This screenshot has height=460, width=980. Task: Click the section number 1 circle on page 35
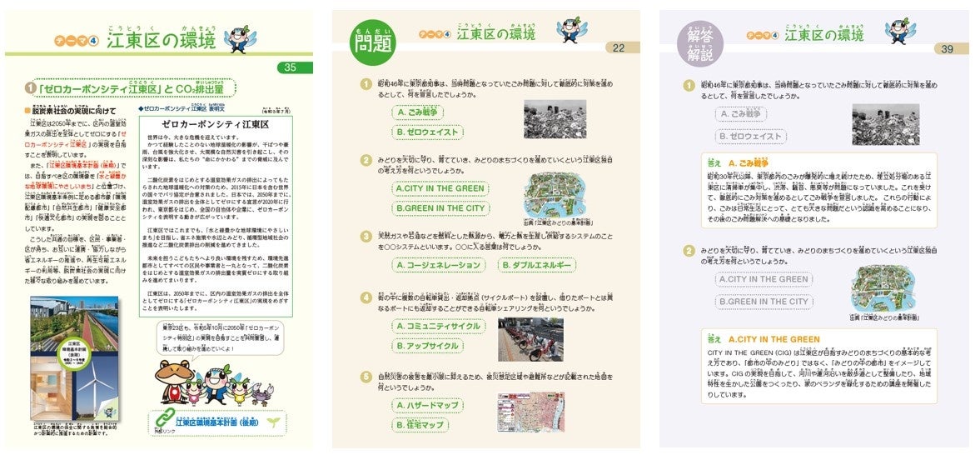(x=29, y=88)
